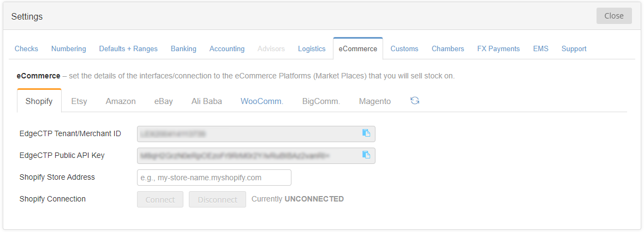Switch to the Customs tab
Screen dimensions: 644x232
404,49
